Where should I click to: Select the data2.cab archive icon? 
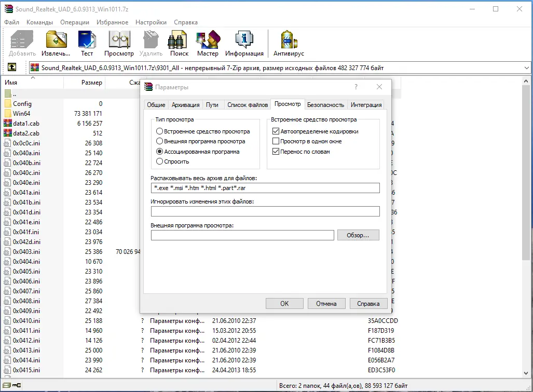tap(8, 133)
